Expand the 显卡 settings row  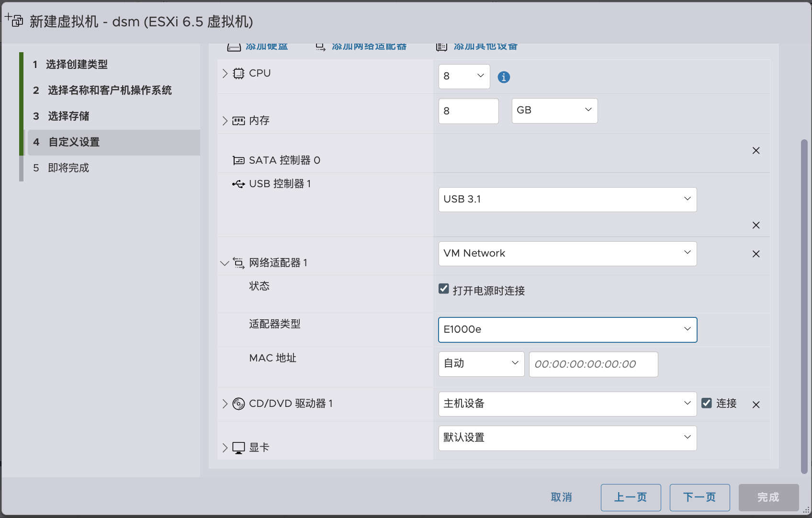pyautogui.click(x=225, y=448)
